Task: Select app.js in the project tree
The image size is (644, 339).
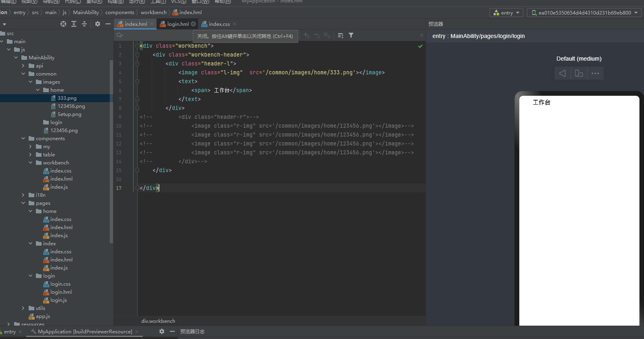Action: (x=43, y=316)
